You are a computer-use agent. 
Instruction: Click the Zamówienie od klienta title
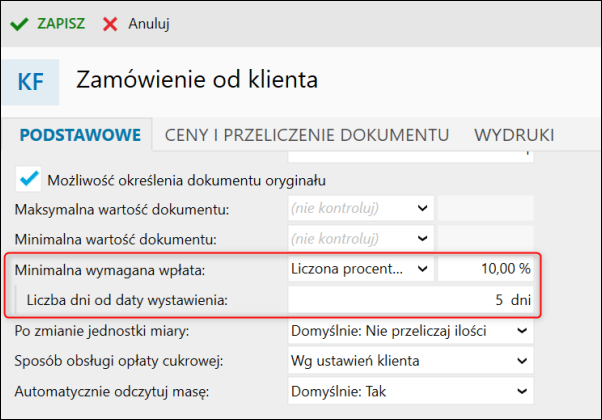tap(197, 80)
